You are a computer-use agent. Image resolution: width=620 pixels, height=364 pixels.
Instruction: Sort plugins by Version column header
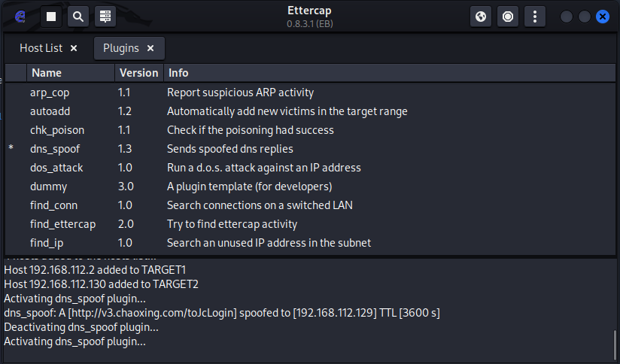pos(138,73)
